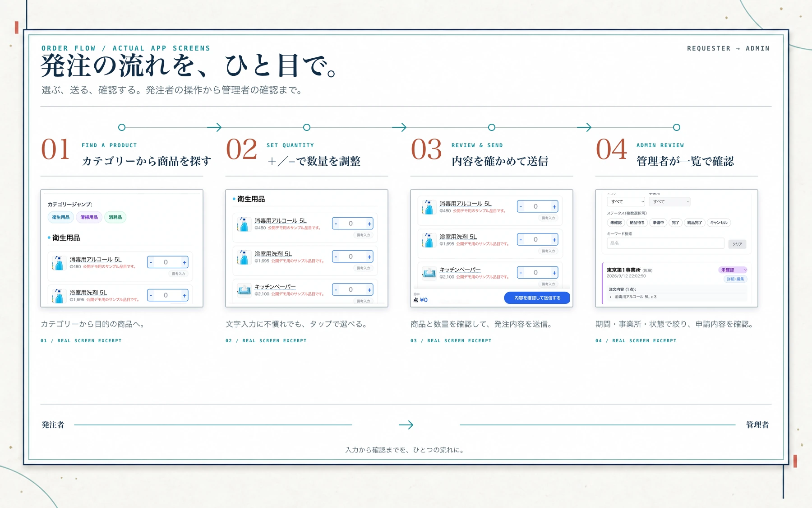Image resolution: width=812 pixels, height=508 pixels.
Task: Click minus for キッチンペーパー in step 02 screen
Action: coord(336,289)
